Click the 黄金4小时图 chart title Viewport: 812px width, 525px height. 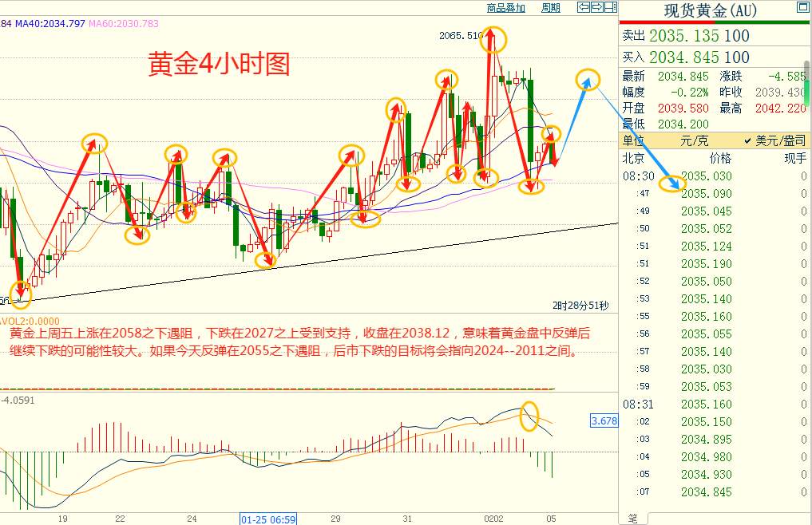click(219, 64)
